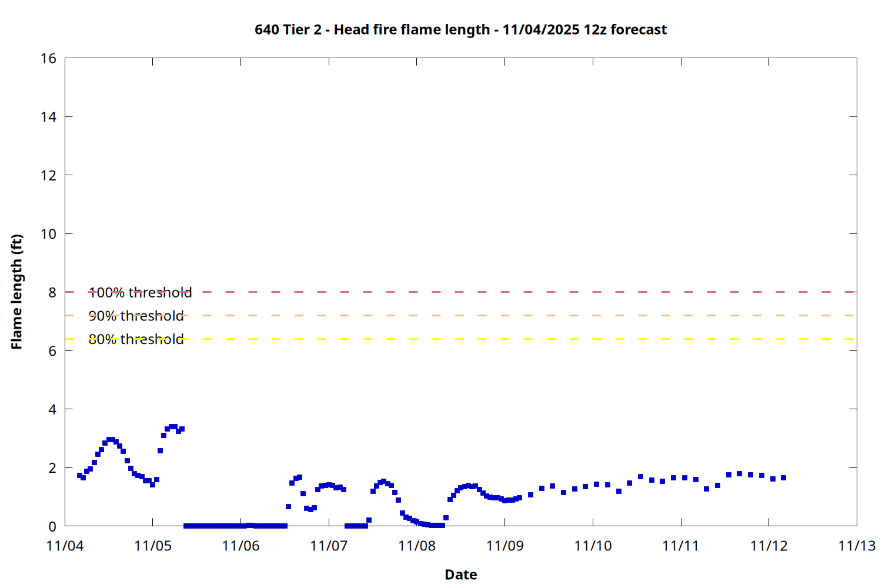Click the 0 value on y-axis
This screenshot has height=588, width=882.
(x=52, y=526)
